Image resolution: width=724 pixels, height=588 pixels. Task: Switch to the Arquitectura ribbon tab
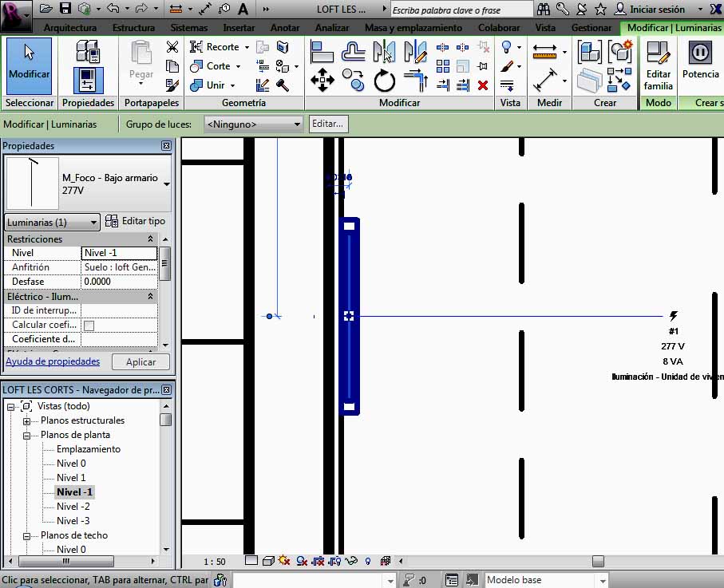click(x=70, y=28)
